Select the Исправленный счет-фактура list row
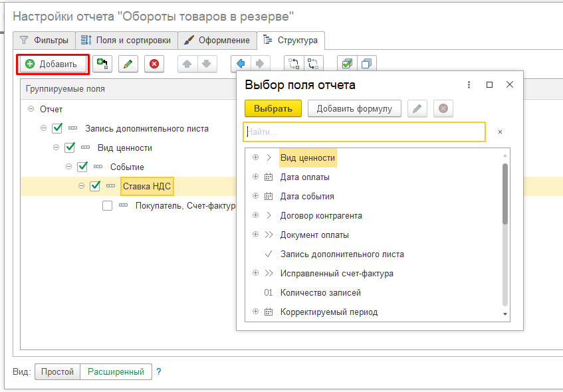This screenshot has width=563, height=392. point(374,274)
